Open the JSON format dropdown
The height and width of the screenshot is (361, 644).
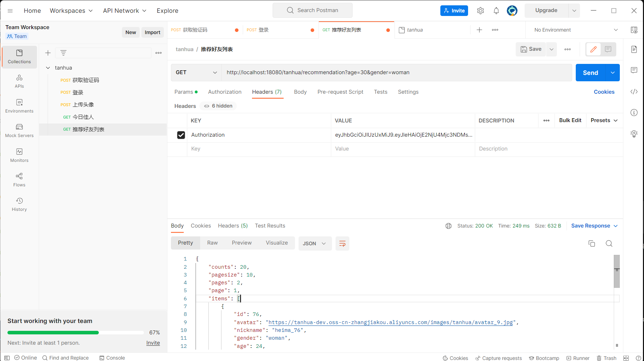pyautogui.click(x=315, y=244)
